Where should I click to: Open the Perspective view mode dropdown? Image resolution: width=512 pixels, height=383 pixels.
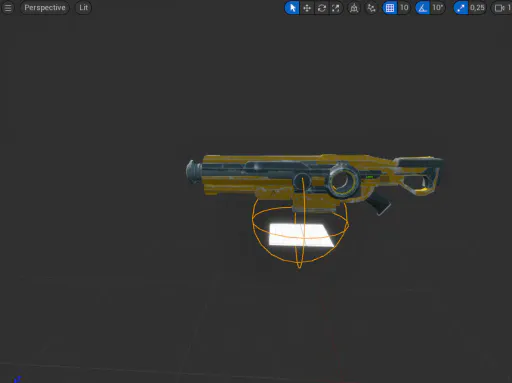[x=45, y=8]
